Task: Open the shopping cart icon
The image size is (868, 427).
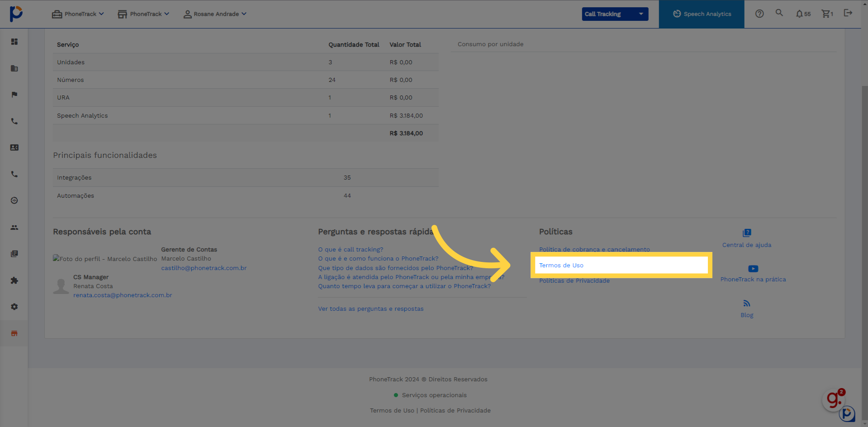Action: [827, 14]
